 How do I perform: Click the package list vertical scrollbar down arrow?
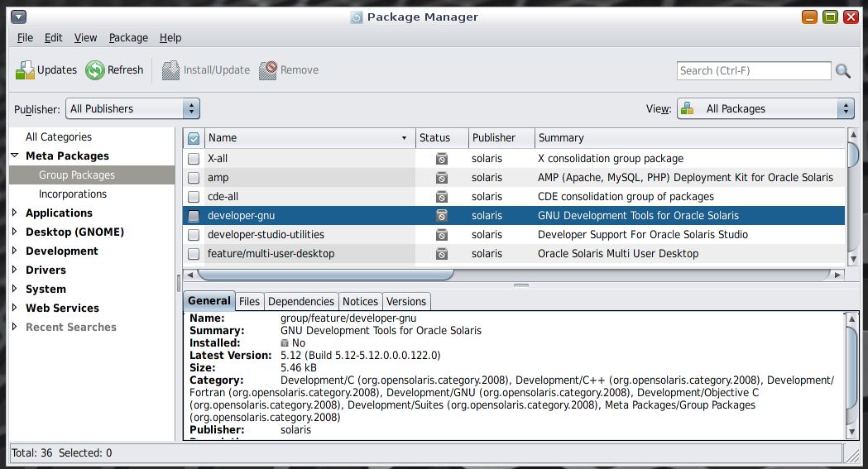click(x=853, y=259)
